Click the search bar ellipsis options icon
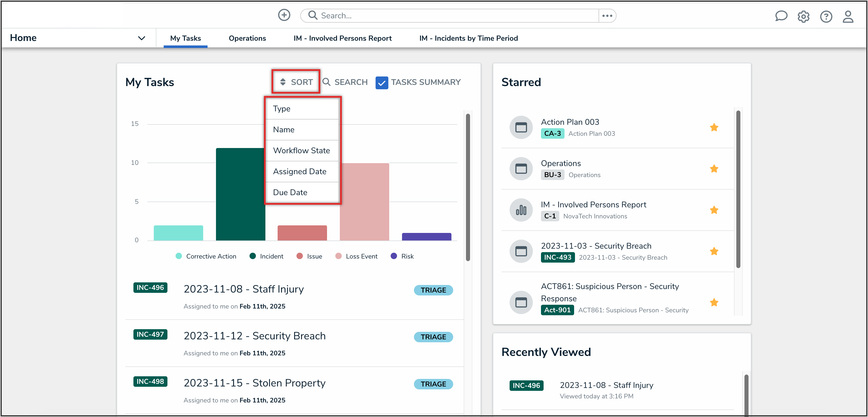Image resolution: width=868 pixels, height=417 pixels. tap(607, 15)
